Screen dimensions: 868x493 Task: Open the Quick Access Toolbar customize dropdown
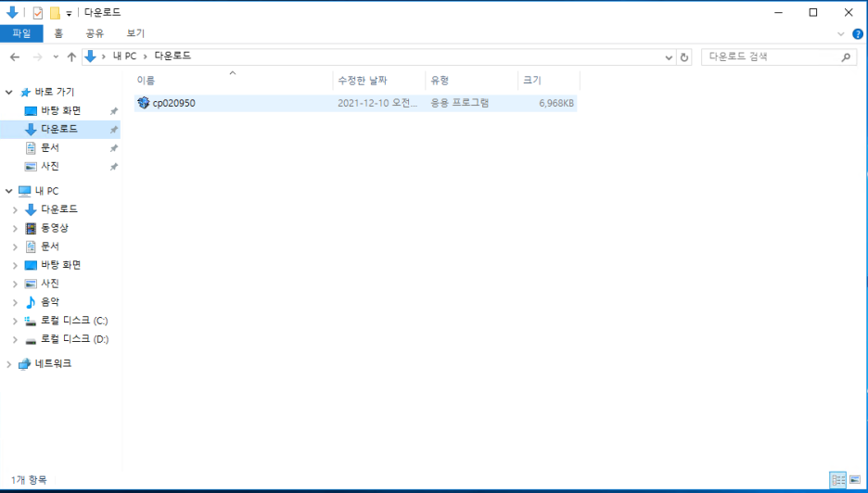click(70, 13)
